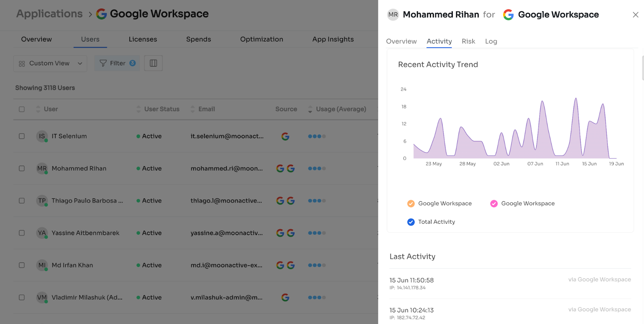Open the Spends tab
The height and width of the screenshot is (324, 644).
[198, 39]
